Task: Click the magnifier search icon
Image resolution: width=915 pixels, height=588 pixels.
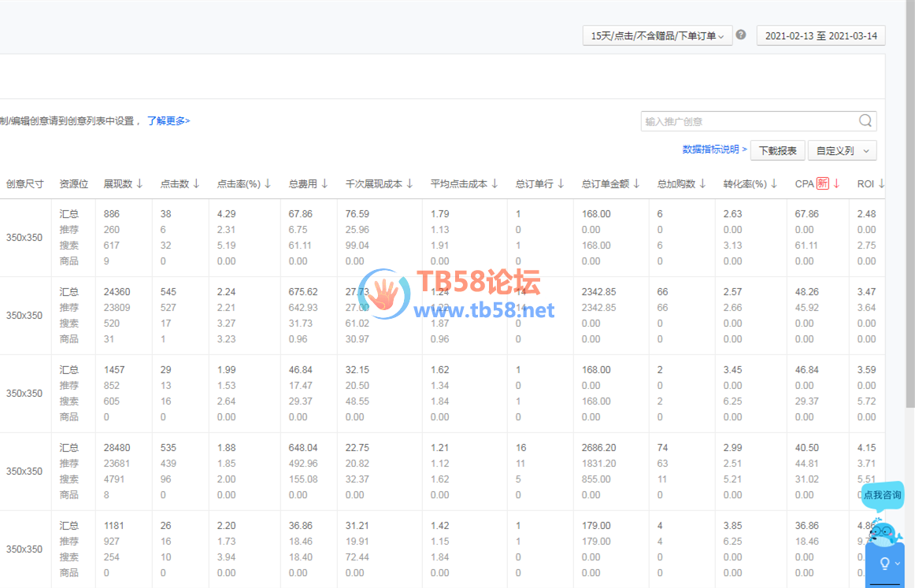Action: [865, 120]
